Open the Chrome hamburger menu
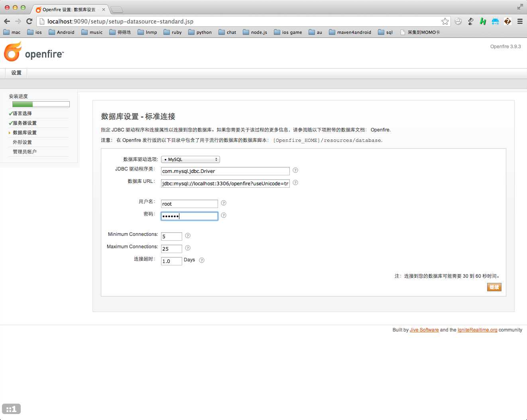 click(x=520, y=22)
